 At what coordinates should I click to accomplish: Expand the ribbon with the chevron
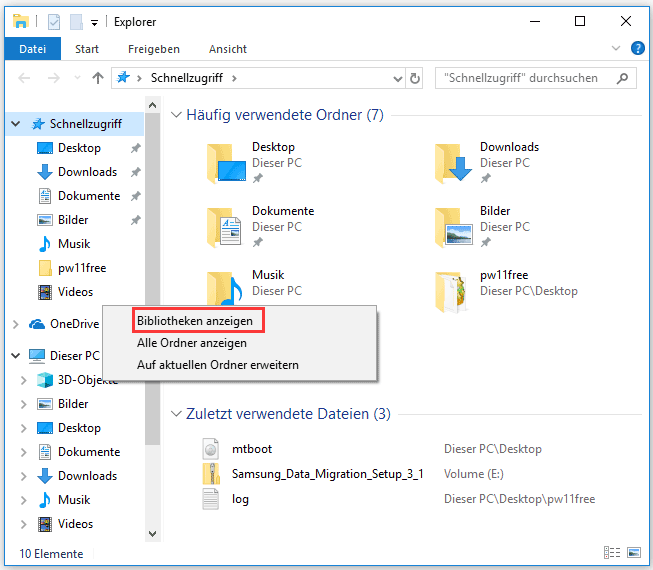(x=616, y=48)
